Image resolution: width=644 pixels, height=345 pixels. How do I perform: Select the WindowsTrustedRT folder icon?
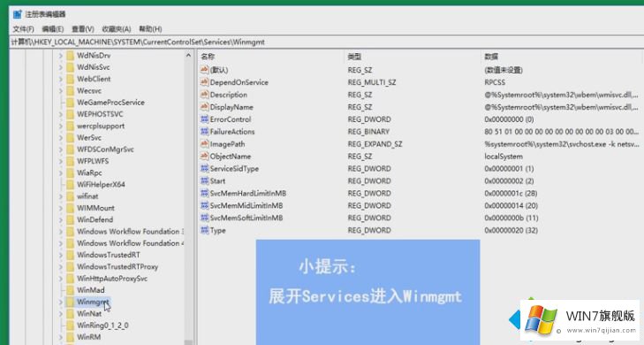71,255
